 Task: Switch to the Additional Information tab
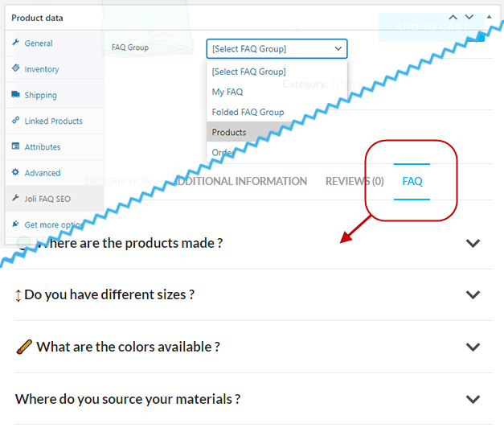[240, 181]
